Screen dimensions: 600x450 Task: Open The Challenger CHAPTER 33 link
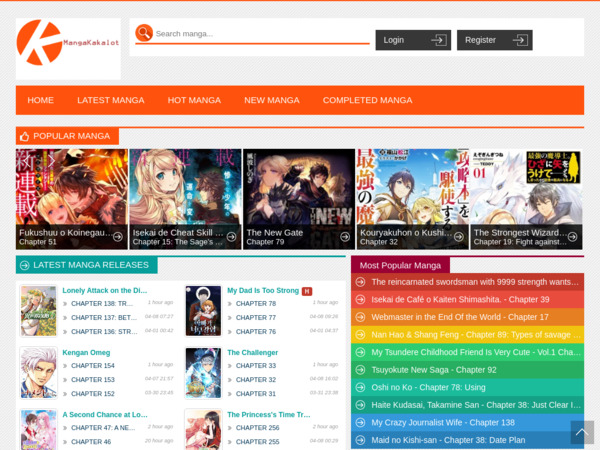[x=256, y=366]
